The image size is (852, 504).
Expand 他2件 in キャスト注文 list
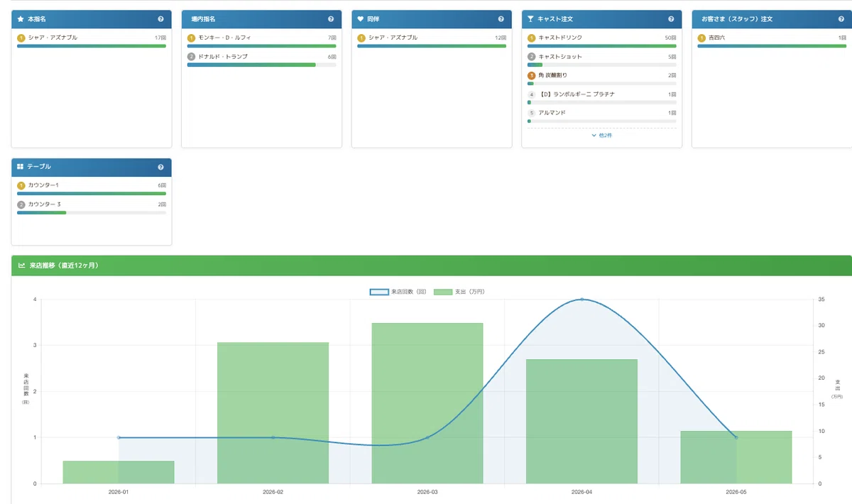[601, 135]
